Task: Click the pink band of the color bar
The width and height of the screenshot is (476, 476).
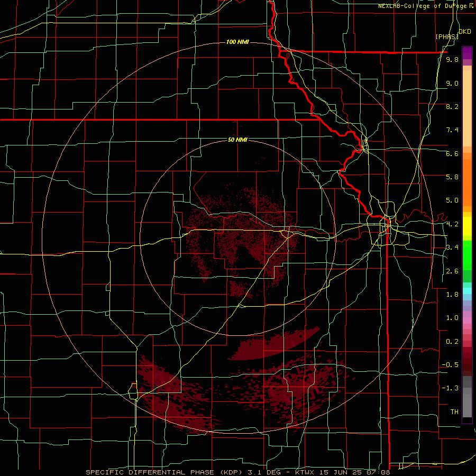Action: (467, 321)
